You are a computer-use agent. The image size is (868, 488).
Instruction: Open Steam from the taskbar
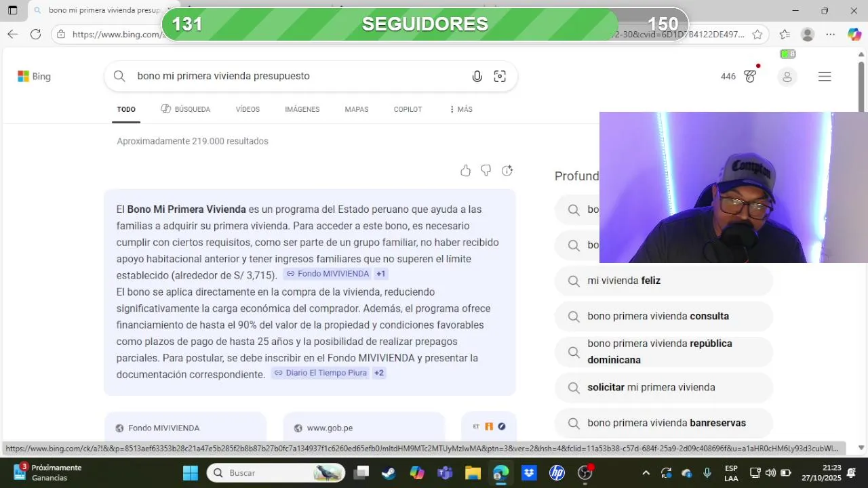point(389,472)
